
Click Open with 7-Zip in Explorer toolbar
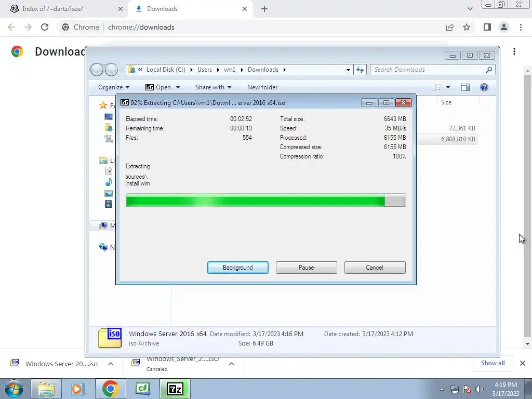[x=158, y=87]
